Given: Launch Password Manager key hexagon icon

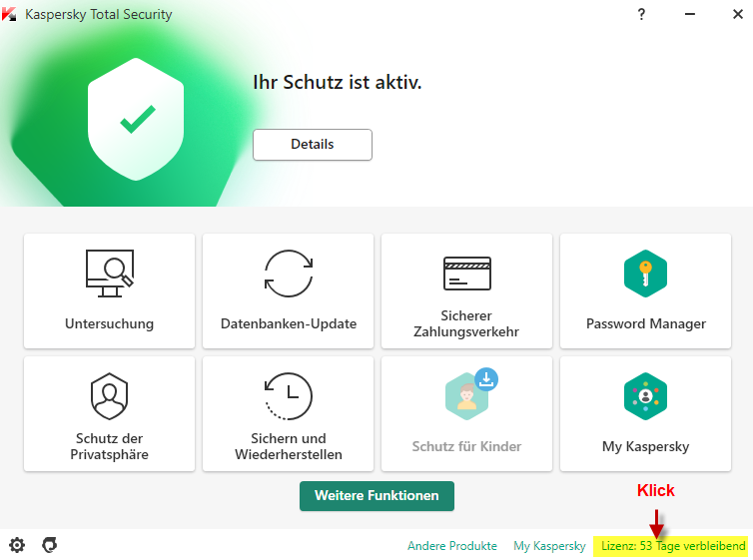Looking at the screenshot, I should tap(645, 274).
